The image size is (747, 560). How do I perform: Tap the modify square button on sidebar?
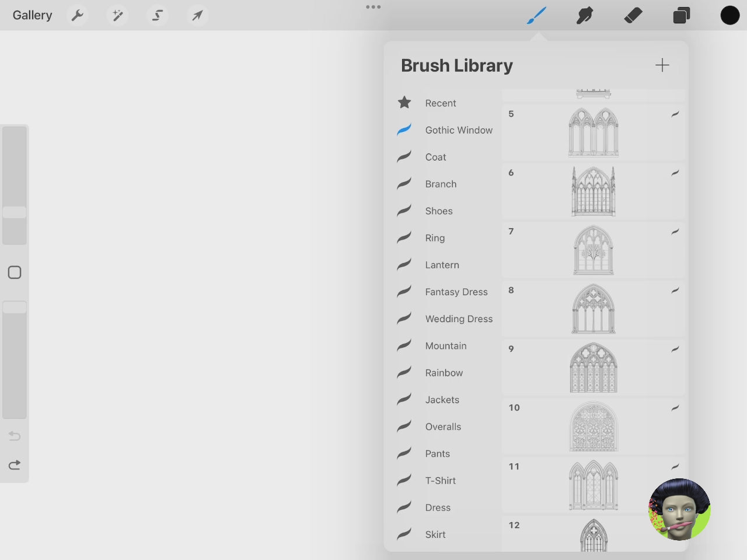click(14, 272)
